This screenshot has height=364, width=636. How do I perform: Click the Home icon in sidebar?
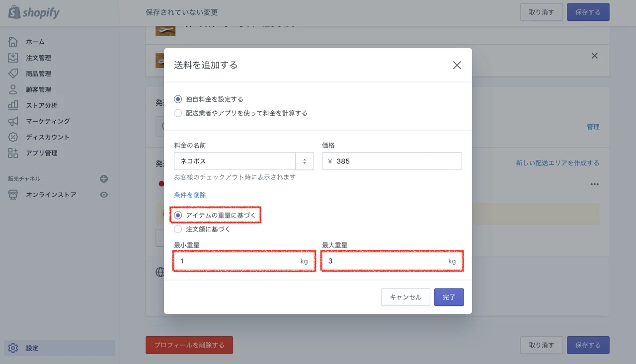pyautogui.click(x=13, y=42)
